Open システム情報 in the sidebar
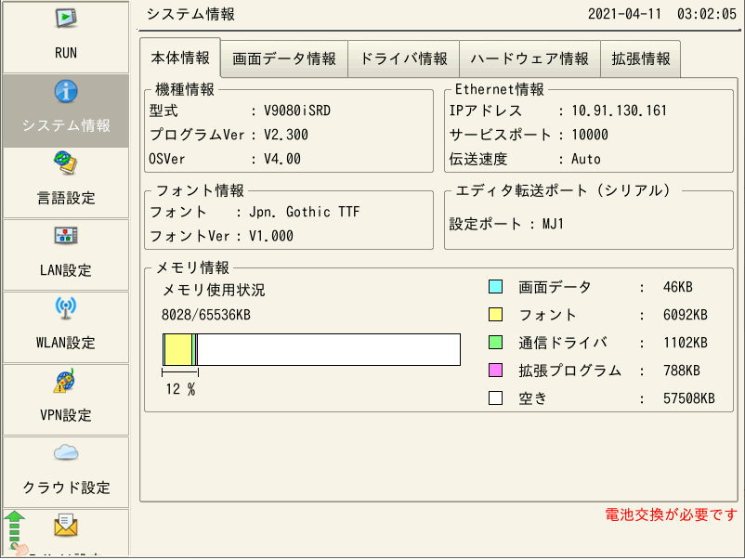745x560 pixels. pos(65,110)
